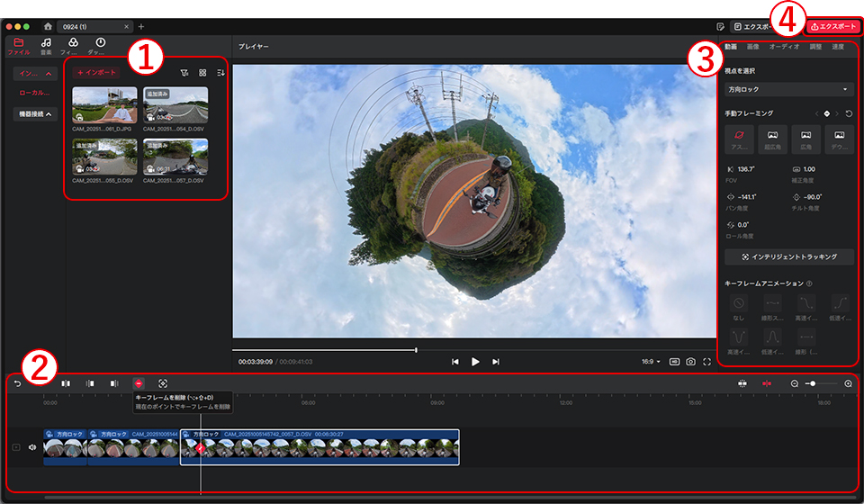
Task: Go to the home screen icon
Action: point(48,26)
